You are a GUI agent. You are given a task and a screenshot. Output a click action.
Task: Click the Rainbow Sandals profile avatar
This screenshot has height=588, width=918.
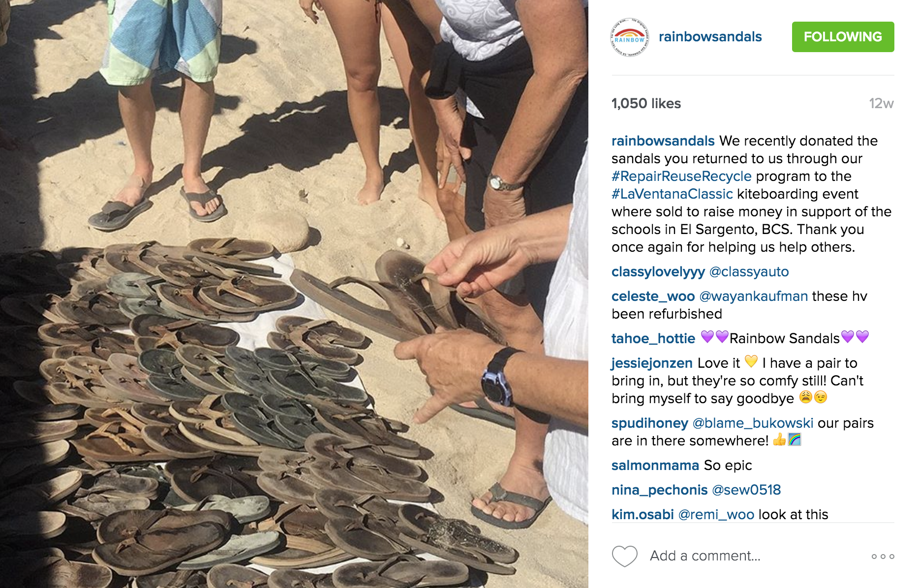coord(629,37)
